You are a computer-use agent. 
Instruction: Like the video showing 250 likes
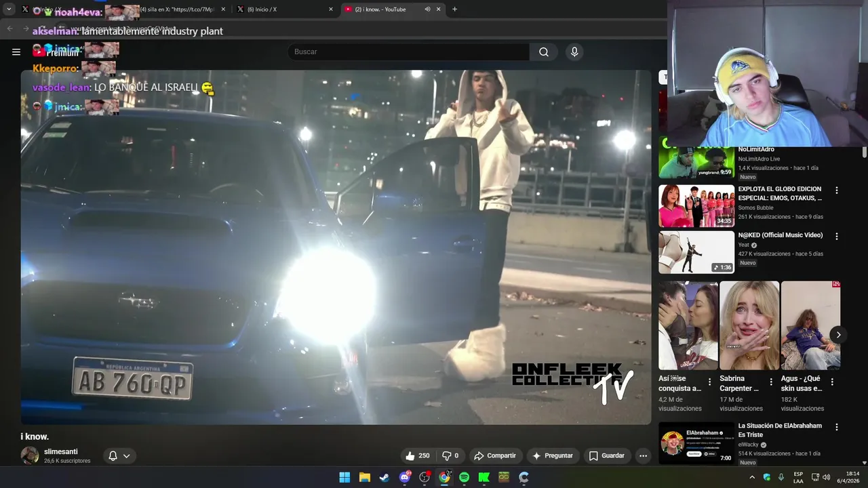coord(418,455)
